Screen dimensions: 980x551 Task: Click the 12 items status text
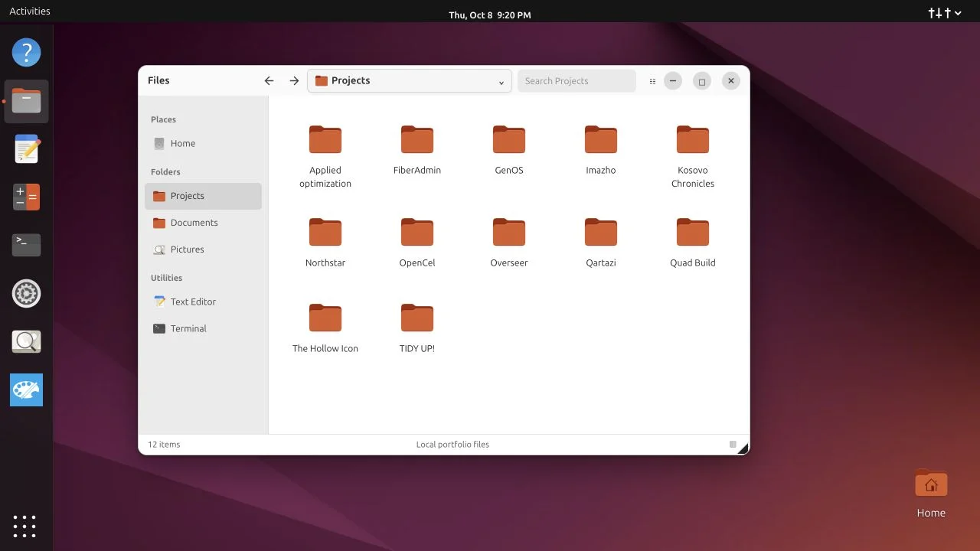(164, 445)
